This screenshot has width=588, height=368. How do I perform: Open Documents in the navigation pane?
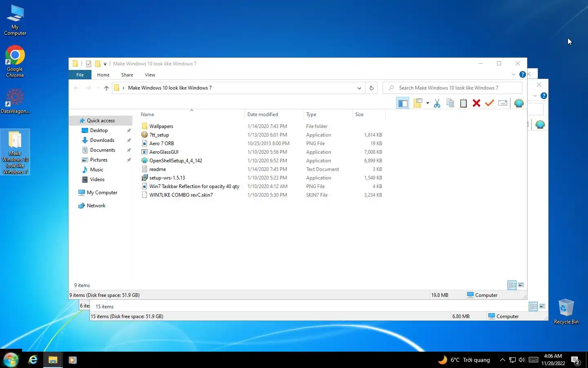(102, 150)
